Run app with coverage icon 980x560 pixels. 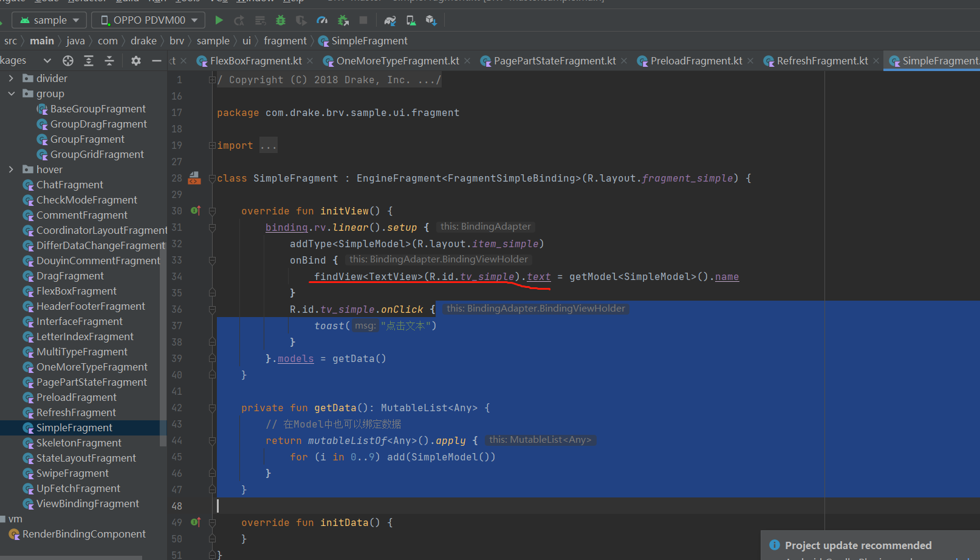(x=301, y=20)
